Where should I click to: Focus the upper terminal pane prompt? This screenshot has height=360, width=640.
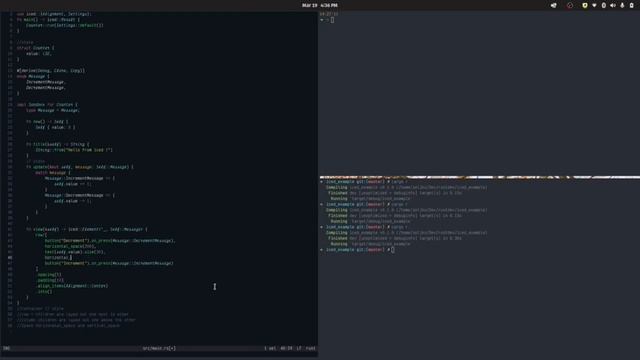pos(328,20)
